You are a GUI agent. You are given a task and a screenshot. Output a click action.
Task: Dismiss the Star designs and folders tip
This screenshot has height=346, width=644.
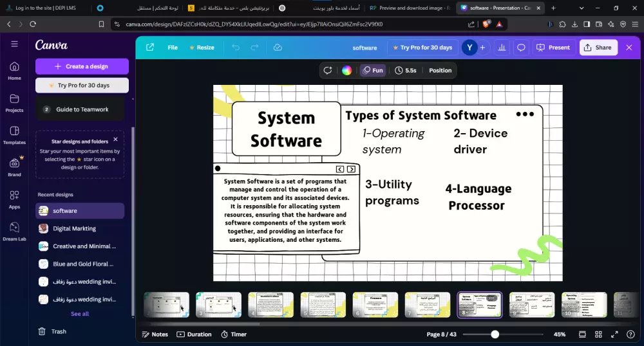pyautogui.click(x=115, y=140)
